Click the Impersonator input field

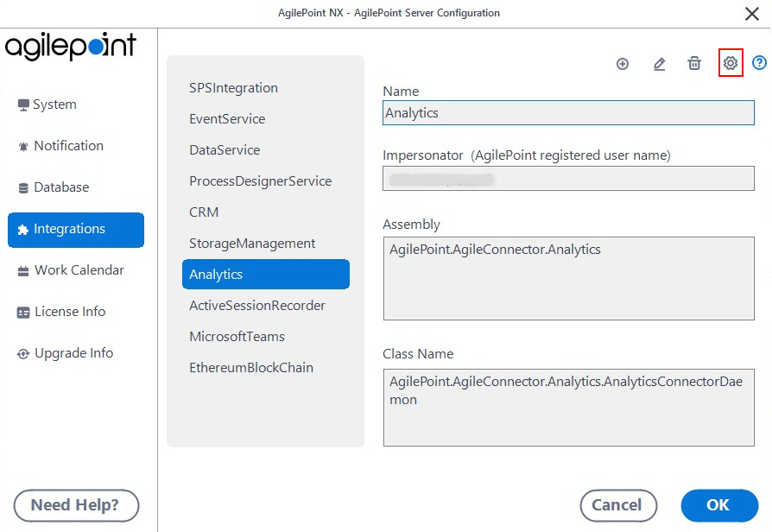pos(568,178)
